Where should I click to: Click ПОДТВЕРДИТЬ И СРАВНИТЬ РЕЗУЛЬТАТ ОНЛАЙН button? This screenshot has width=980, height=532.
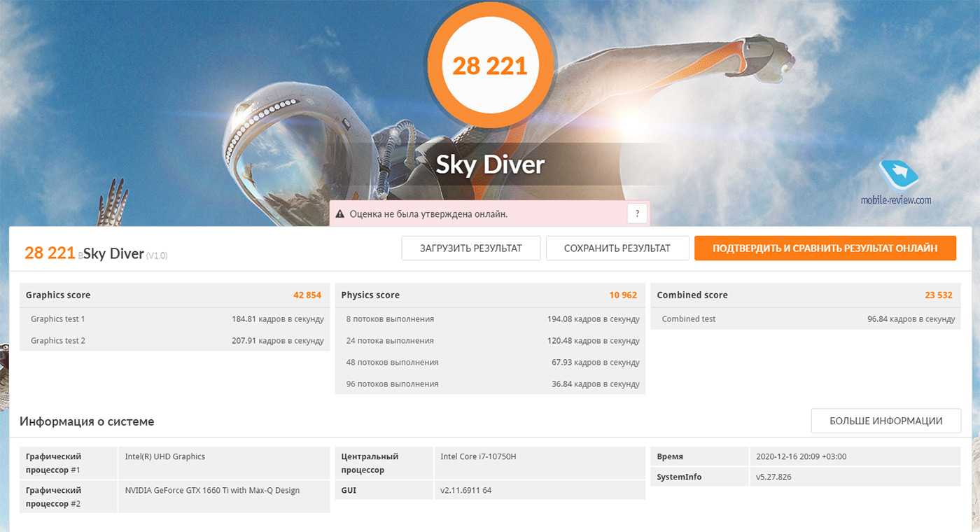[825, 248]
